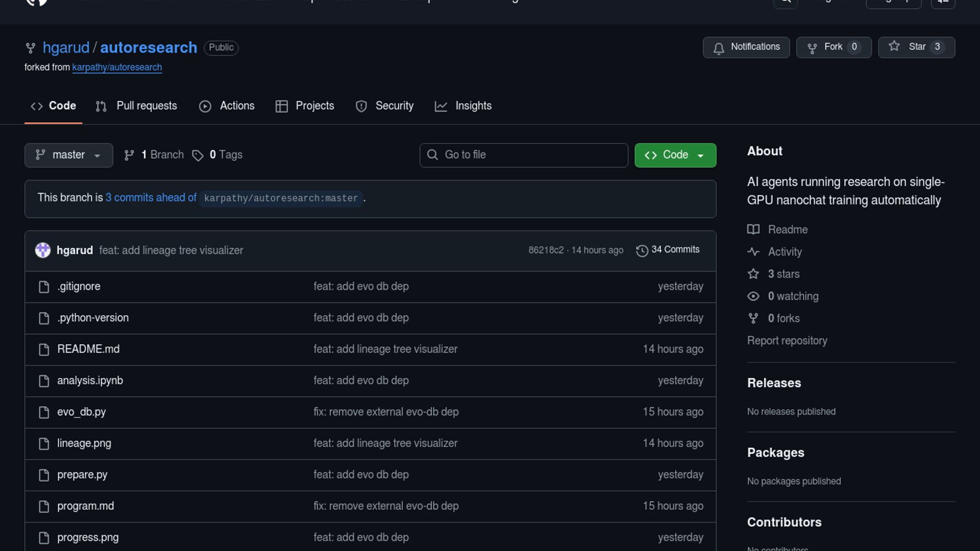Click the Readme book icon in About

point(753,230)
